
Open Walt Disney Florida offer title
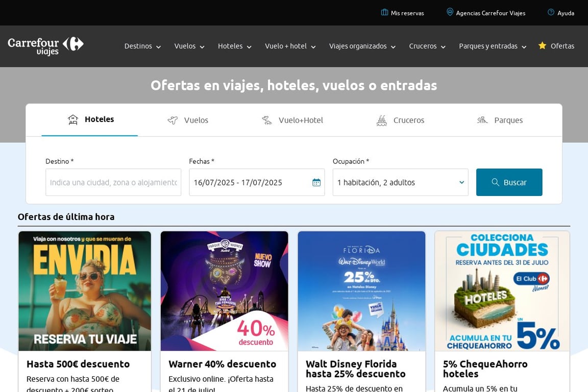[x=355, y=369]
